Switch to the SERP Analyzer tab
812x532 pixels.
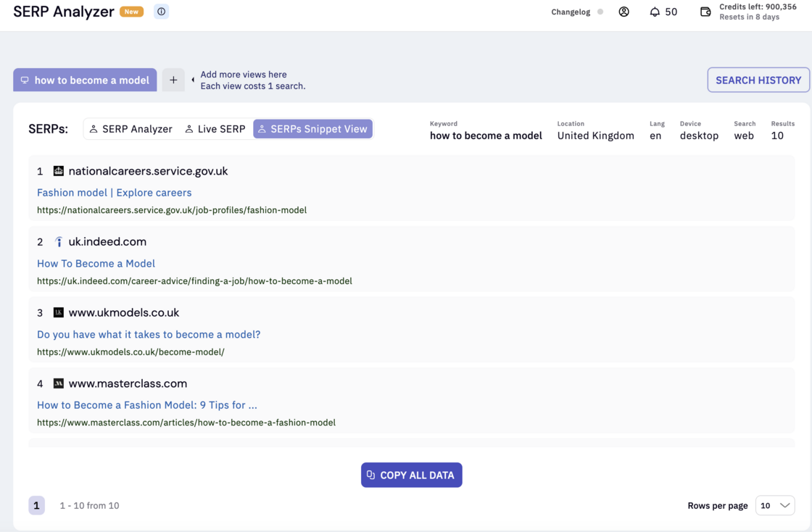point(131,129)
